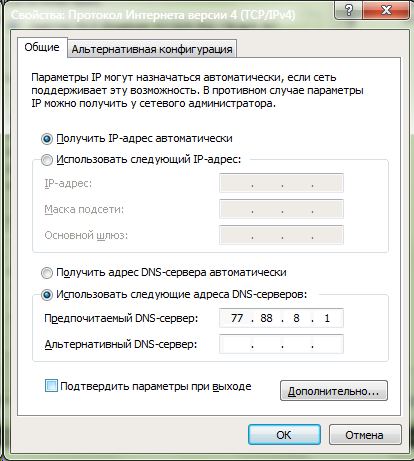414x461 pixels.
Task: Click the help question mark button
Action: tap(349, 10)
